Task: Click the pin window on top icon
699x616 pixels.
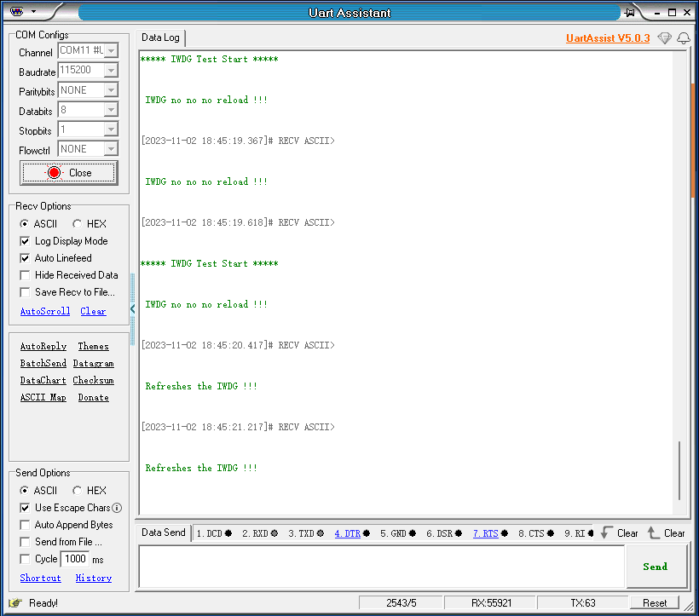Action: pos(630,12)
